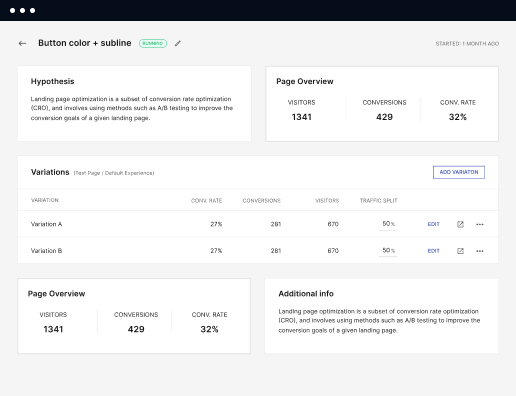Viewport: 516px width, 396px height.
Task: Click Variation A conversions value 281
Action: [x=276, y=224]
